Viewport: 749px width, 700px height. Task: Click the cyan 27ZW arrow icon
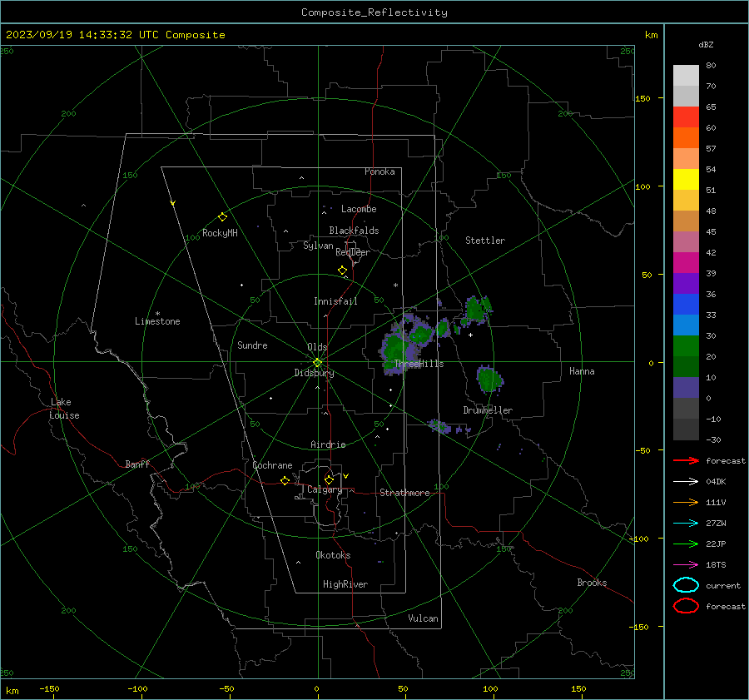tap(686, 524)
